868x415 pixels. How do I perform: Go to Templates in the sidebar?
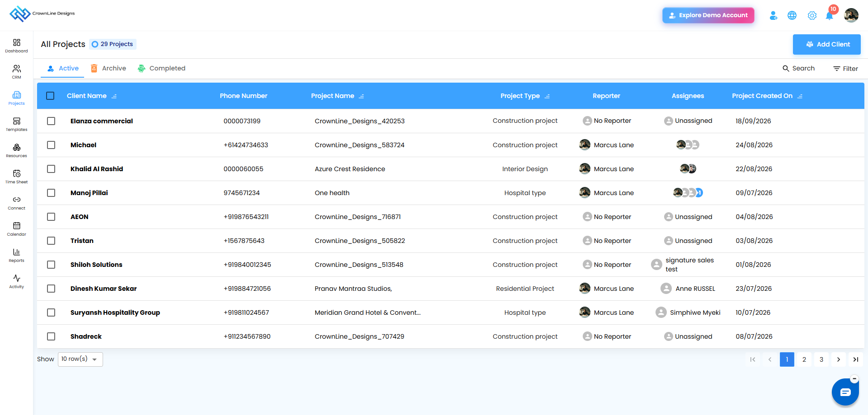pyautogui.click(x=17, y=124)
